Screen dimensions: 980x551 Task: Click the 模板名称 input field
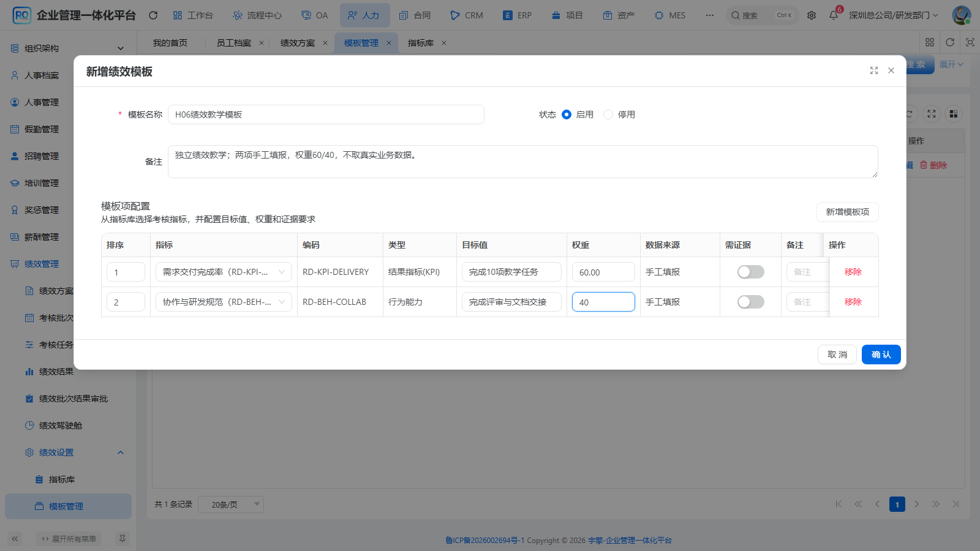pyautogui.click(x=326, y=114)
